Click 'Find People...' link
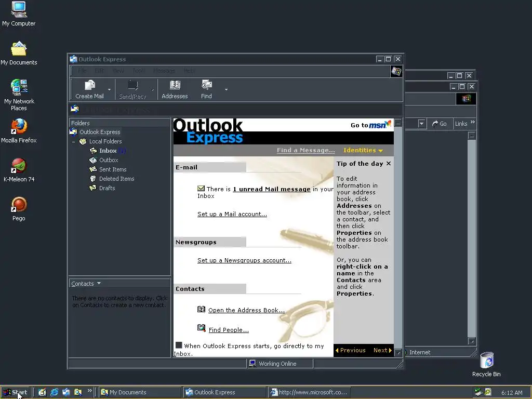 click(x=229, y=330)
